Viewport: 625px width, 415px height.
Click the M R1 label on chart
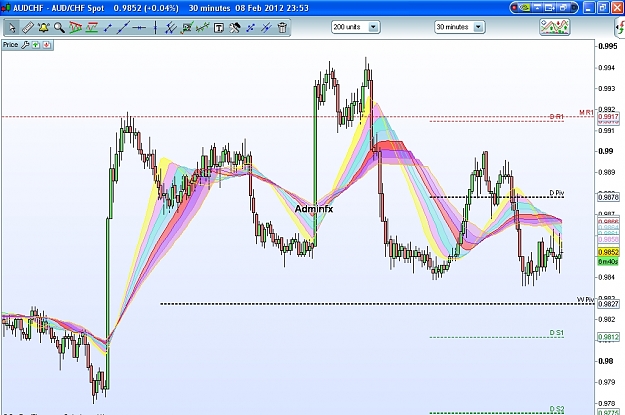586,113
